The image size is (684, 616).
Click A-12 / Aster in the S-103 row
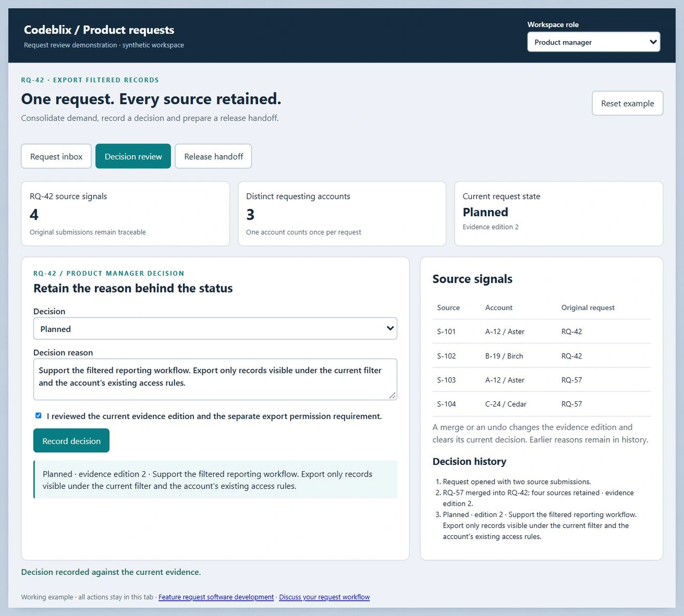[x=504, y=380]
